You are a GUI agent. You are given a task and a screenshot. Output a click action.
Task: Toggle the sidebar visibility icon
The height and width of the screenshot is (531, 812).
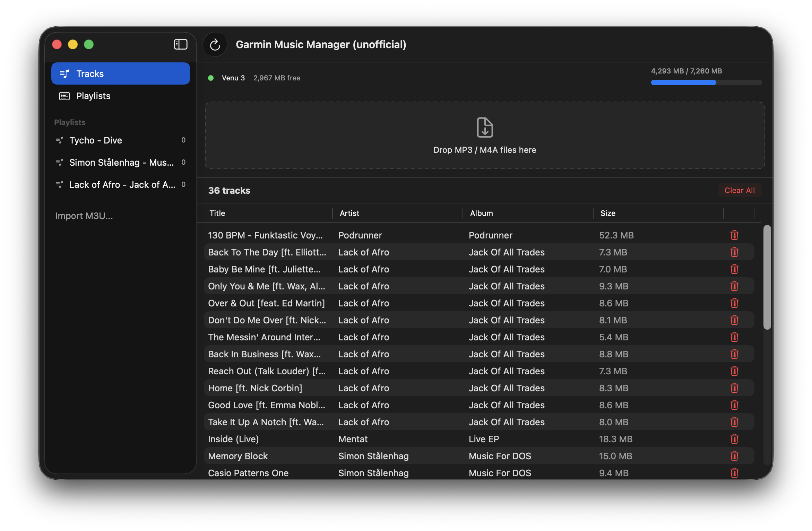pyautogui.click(x=180, y=44)
